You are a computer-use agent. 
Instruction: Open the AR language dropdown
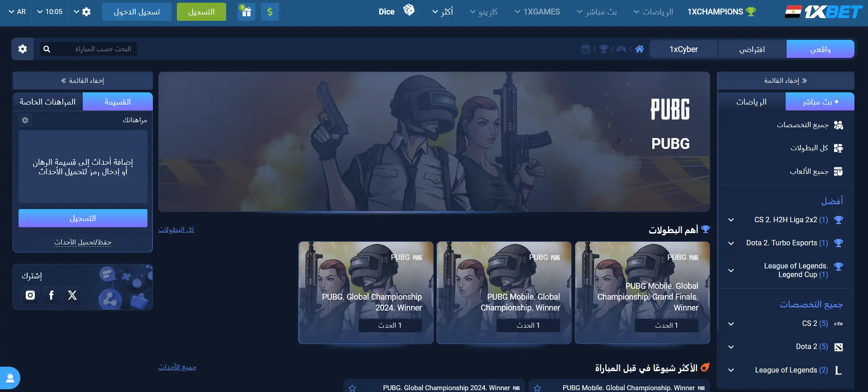(x=17, y=12)
